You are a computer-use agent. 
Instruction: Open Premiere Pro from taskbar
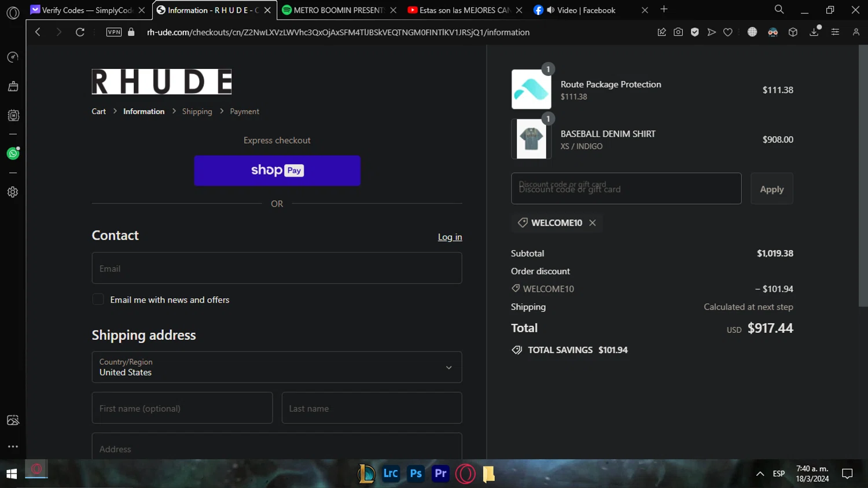tap(440, 474)
